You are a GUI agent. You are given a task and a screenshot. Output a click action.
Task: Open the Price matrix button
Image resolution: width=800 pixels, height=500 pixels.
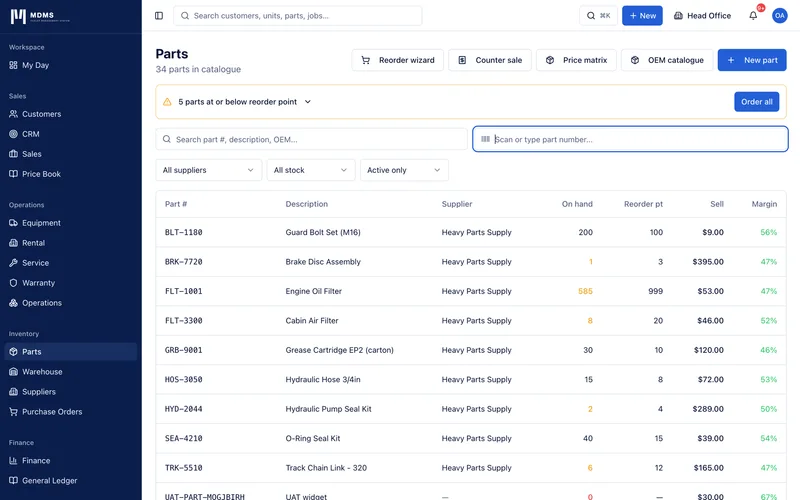pos(576,60)
